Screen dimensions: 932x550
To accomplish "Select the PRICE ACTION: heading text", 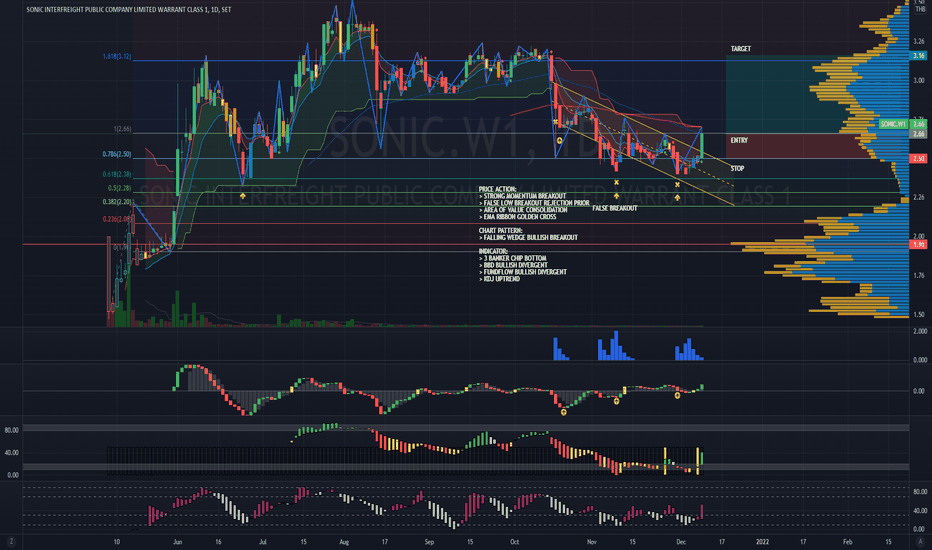I will tap(498, 189).
